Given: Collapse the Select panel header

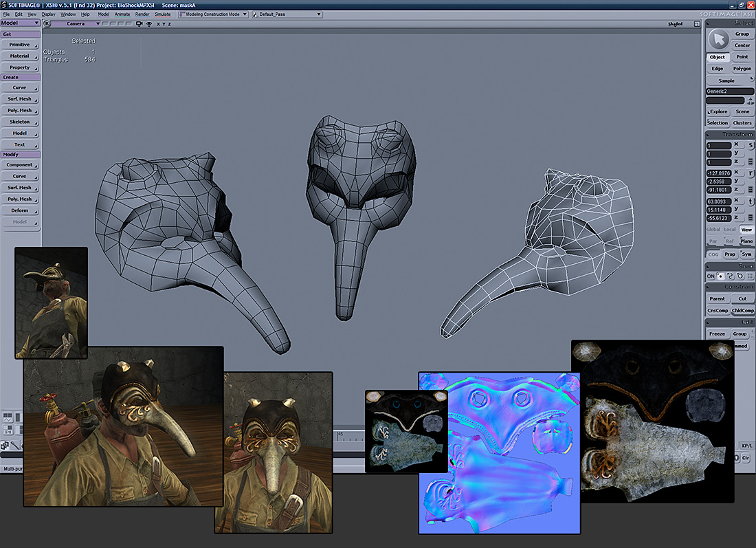Looking at the screenshot, I should (x=729, y=23).
